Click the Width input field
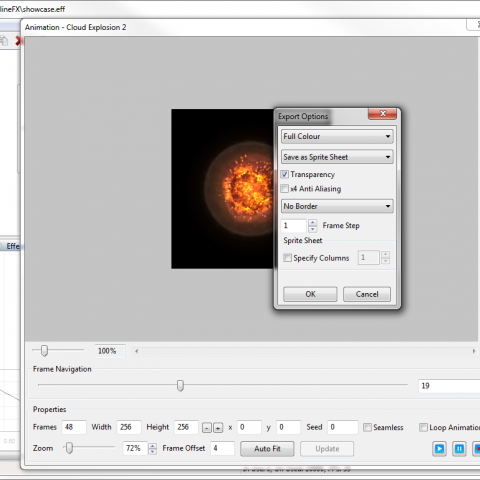This screenshot has height=480, width=480. pos(129,427)
